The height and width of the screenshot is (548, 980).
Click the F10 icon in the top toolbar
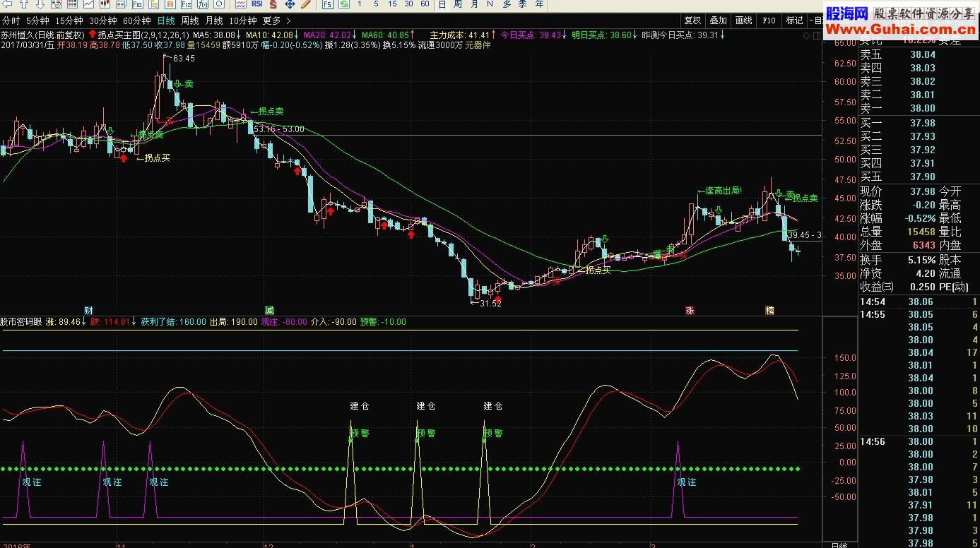coord(137,4)
